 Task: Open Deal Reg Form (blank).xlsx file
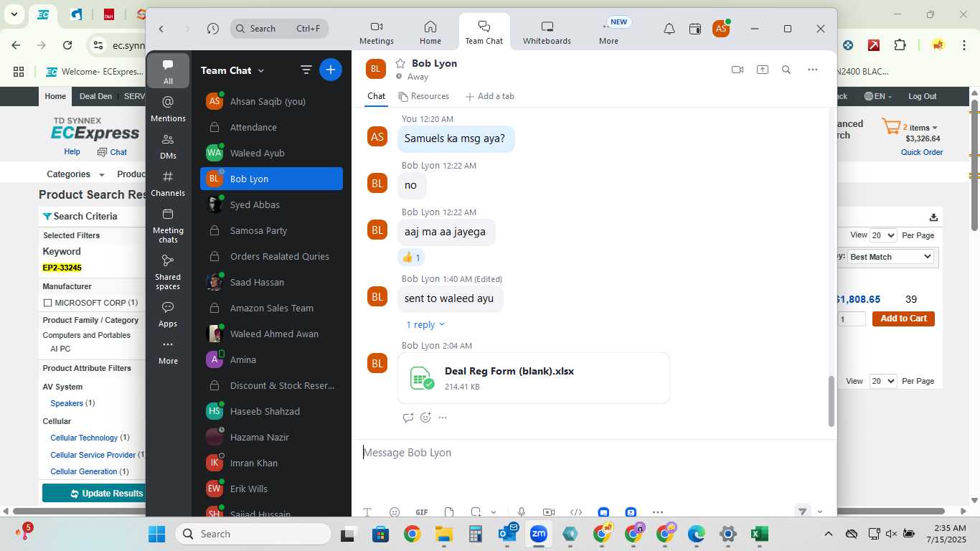pyautogui.click(x=533, y=378)
